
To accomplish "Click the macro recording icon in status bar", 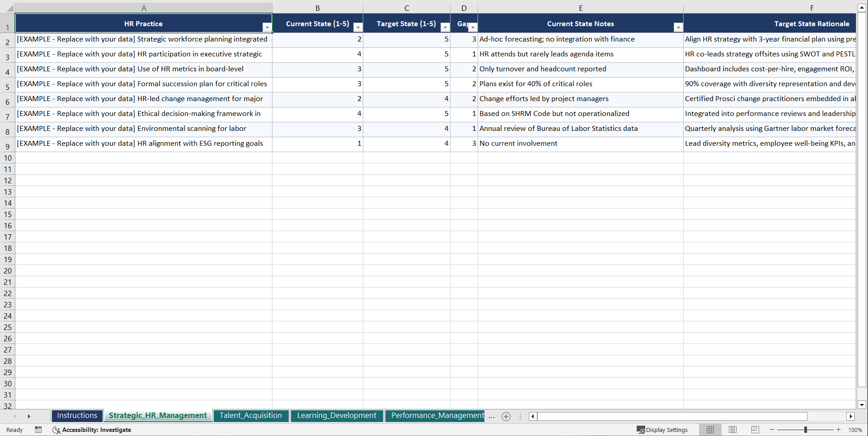I will click(38, 430).
